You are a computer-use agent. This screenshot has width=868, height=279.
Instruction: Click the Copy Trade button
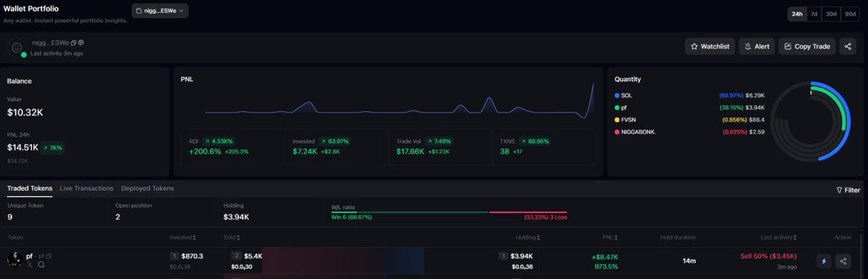point(807,46)
